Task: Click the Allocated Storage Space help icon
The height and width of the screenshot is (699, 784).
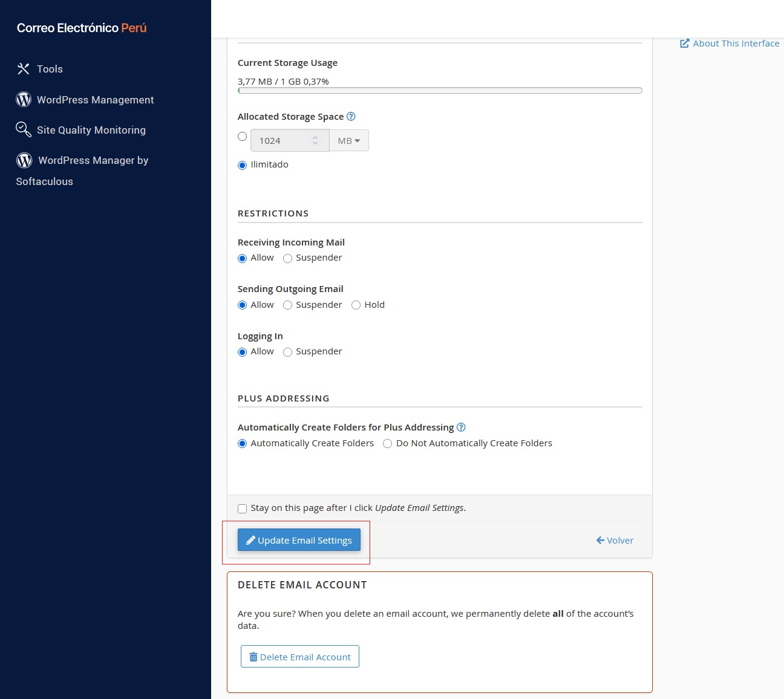Action: coord(351,117)
